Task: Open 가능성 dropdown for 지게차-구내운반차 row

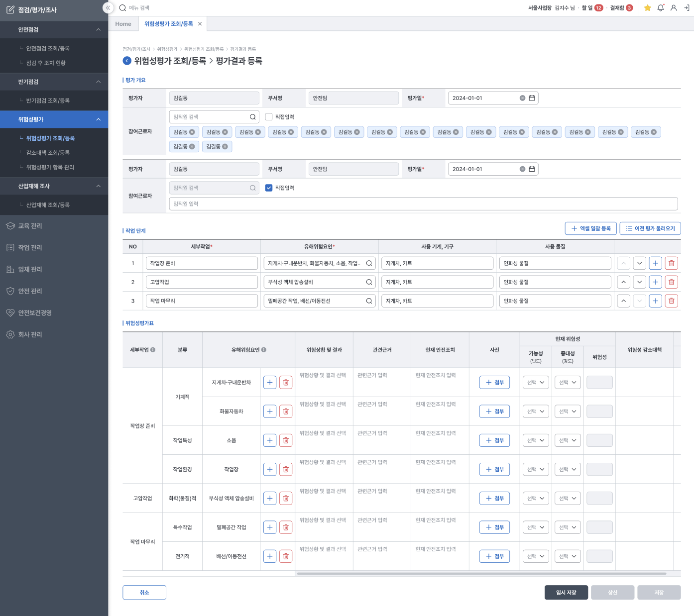Action: tap(536, 383)
